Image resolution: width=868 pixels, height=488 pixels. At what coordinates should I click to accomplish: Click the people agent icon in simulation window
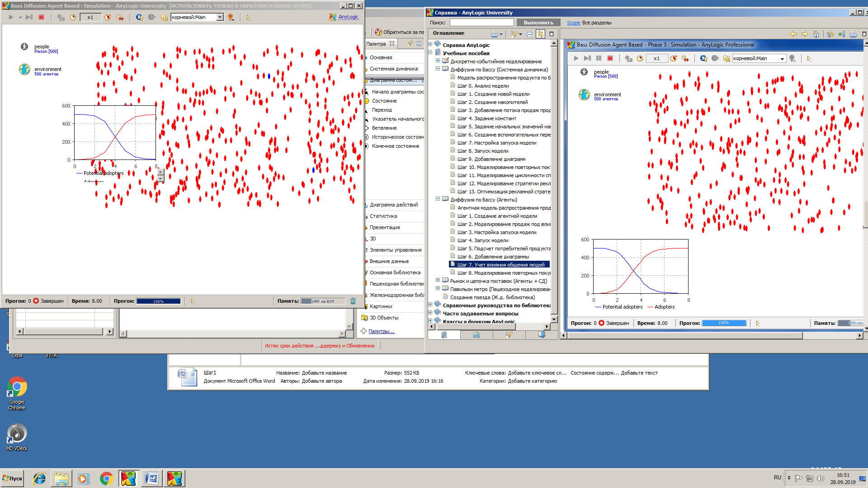pyautogui.click(x=24, y=47)
